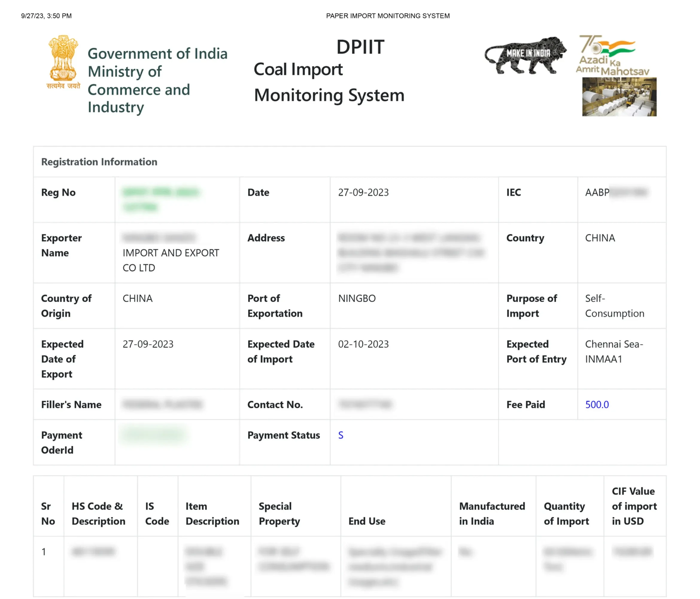This screenshot has width=700, height=599.
Task: Click the Date value 27-09-2023
Action: tap(363, 192)
